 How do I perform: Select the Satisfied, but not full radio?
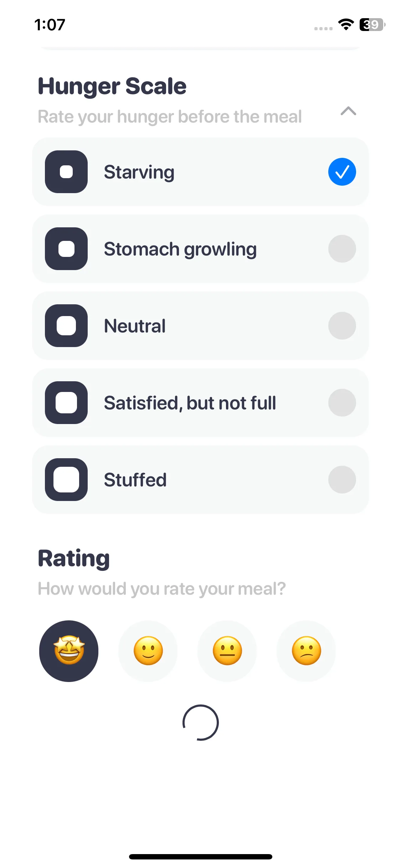(342, 403)
